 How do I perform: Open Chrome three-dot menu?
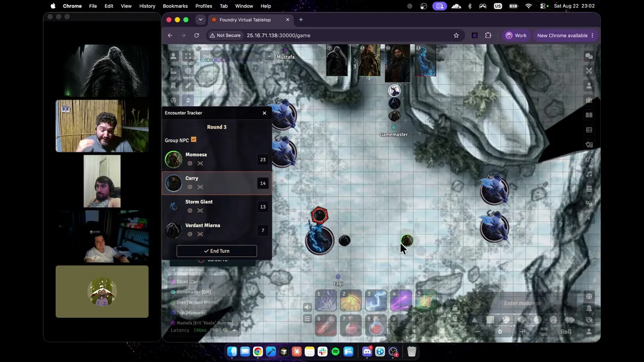[x=592, y=35]
